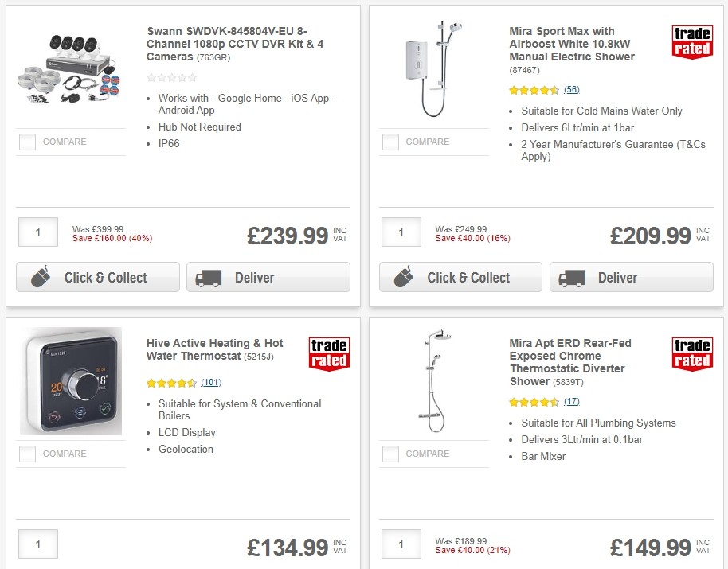
Task: Check the Compare box for Swann CCTV kit
Action: (x=26, y=142)
